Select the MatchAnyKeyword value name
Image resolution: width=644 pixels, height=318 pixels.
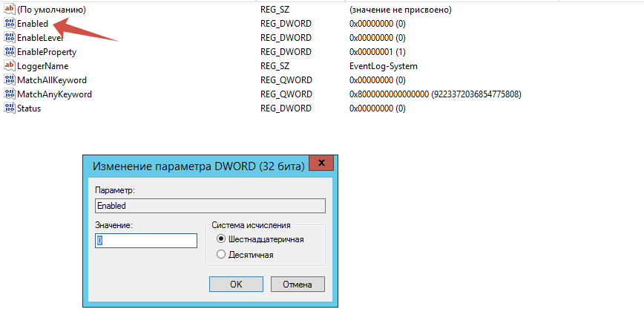54,94
